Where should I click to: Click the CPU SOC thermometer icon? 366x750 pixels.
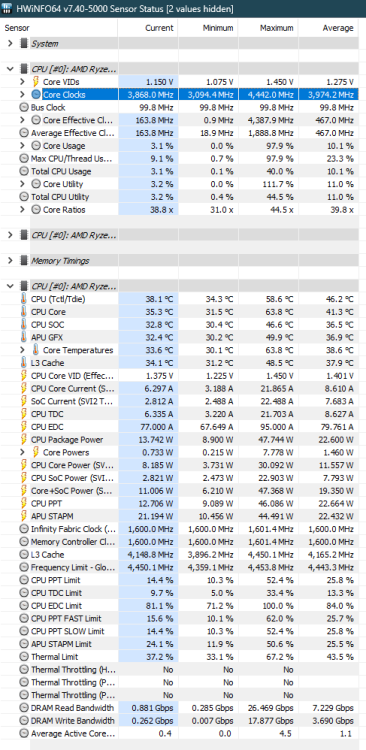pyautogui.click(x=24, y=324)
